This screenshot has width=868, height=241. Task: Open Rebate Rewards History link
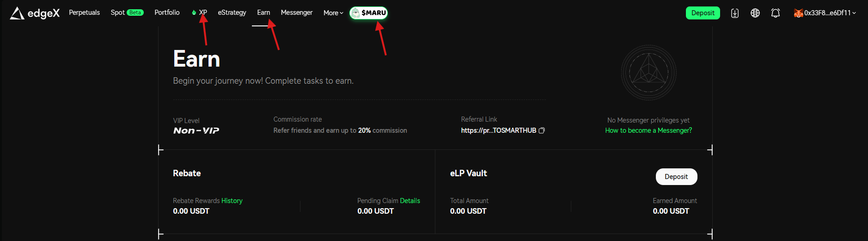232,201
